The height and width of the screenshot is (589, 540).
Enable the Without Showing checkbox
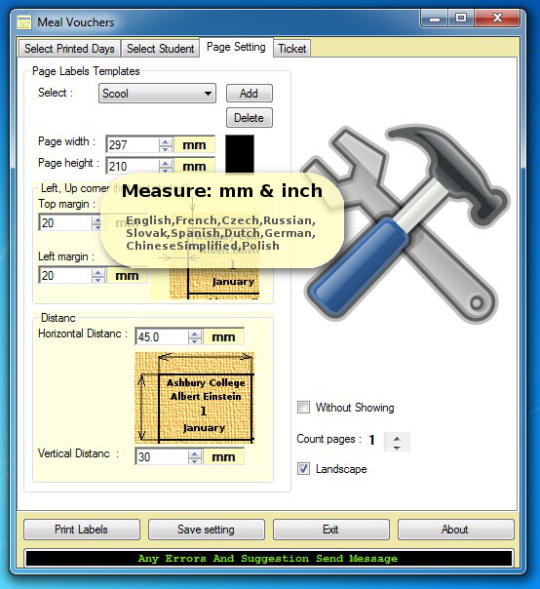(303, 407)
